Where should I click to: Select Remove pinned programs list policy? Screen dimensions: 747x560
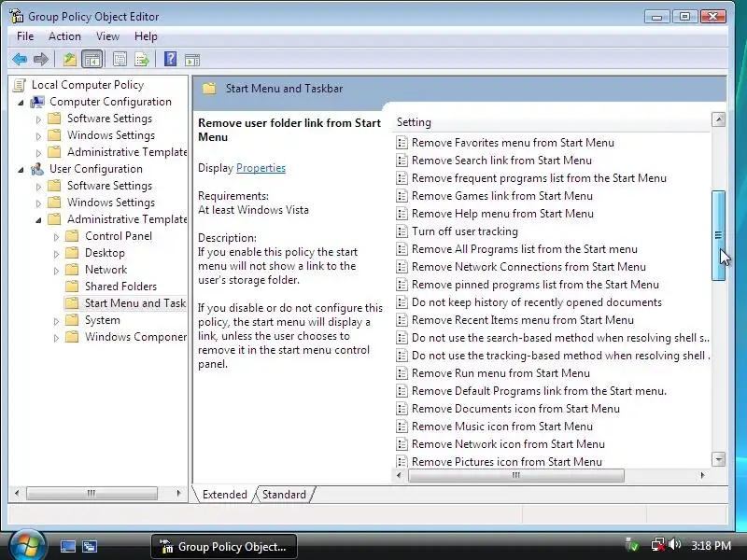point(535,285)
